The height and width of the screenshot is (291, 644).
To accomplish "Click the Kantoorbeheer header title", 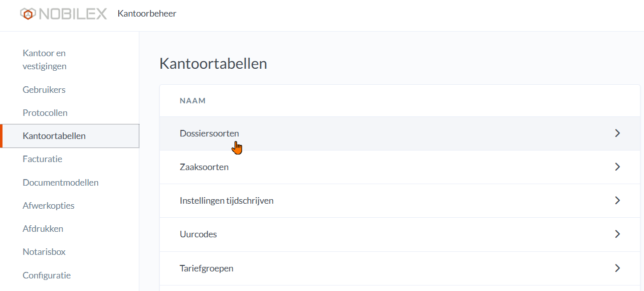I will [147, 14].
